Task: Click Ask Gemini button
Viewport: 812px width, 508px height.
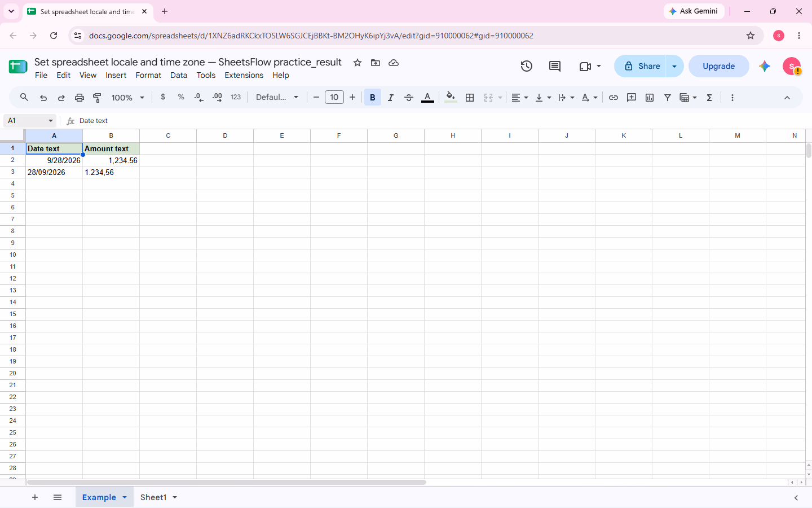Action: (694, 11)
